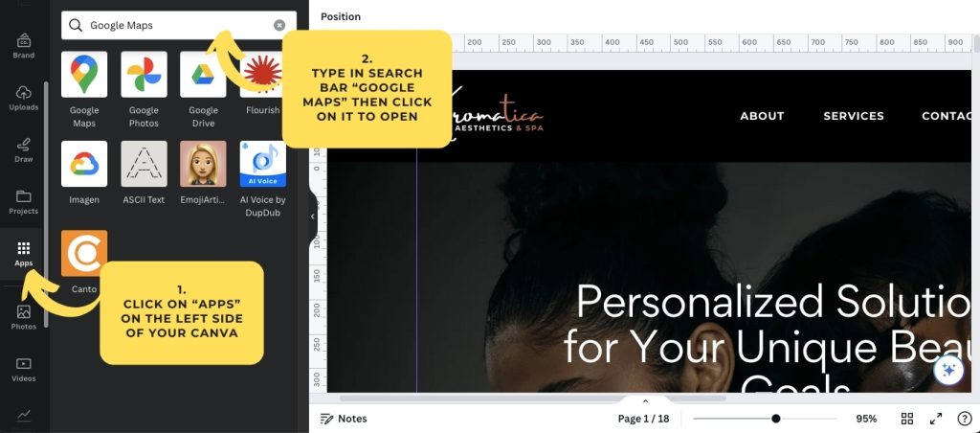The height and width of the screenshot is (433, 980).
Task: Open the Canto app
Action: 84,253
